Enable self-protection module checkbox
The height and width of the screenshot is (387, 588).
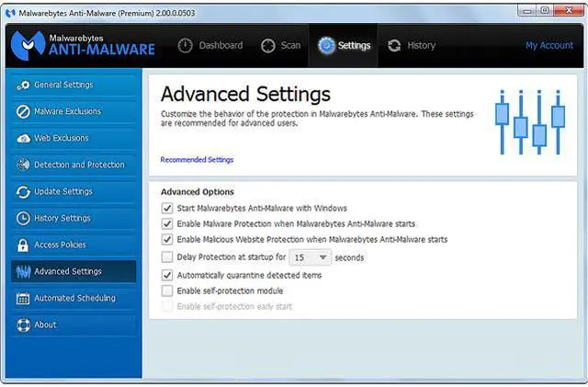point(167,290)
